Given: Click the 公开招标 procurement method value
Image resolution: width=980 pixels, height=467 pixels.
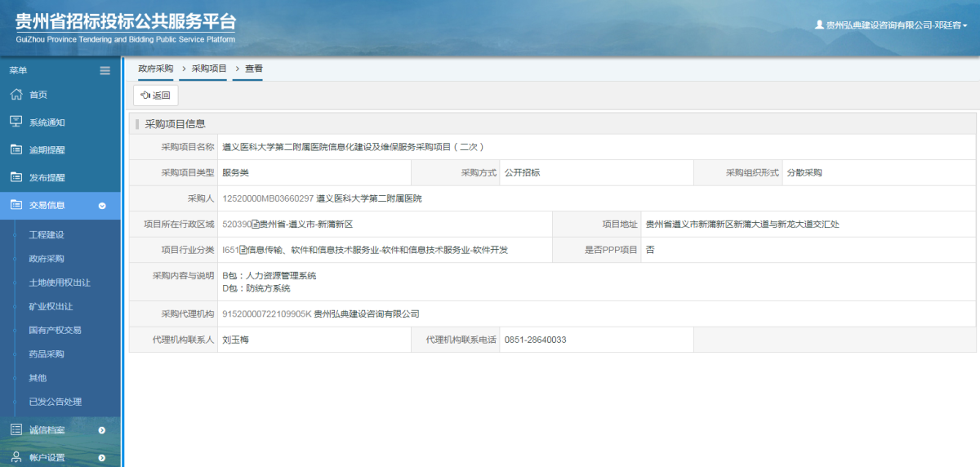Looking at the screenshot, I should [x=522, y=172].
